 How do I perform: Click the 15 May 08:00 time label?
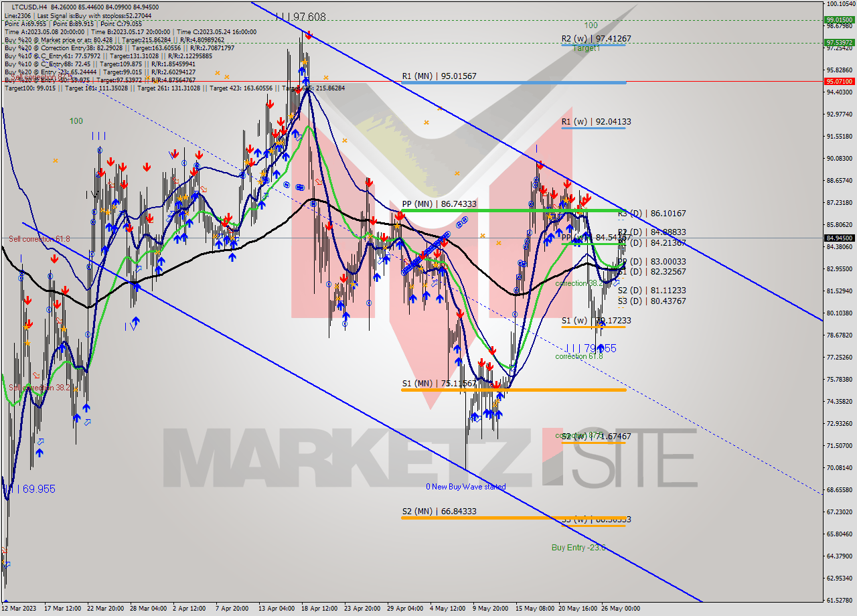point(534,609)
